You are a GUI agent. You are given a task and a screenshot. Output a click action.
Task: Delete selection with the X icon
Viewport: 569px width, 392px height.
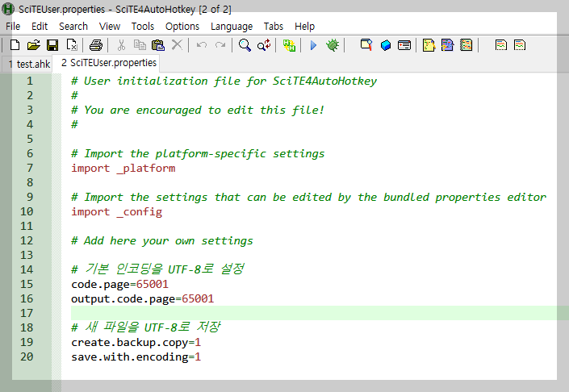pyautogui.click(x=177, y=45)
